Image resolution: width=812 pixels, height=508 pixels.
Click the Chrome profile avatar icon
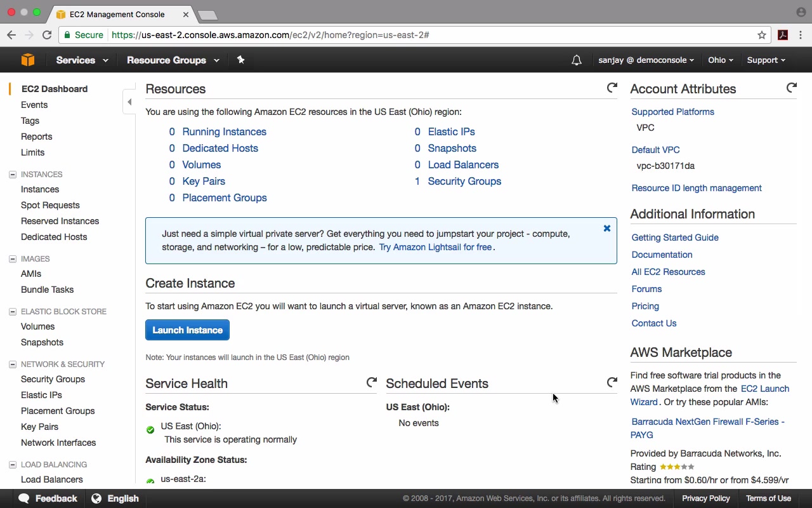pos(801,12)
